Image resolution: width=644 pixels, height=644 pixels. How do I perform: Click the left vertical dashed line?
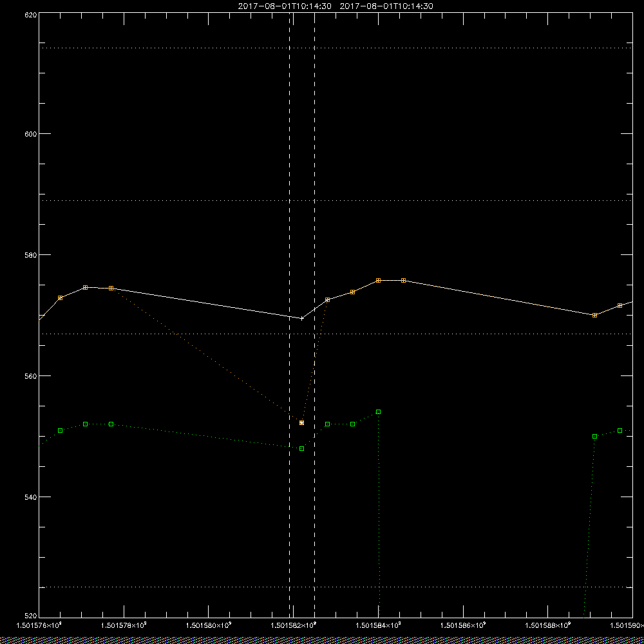coord(290,314)
